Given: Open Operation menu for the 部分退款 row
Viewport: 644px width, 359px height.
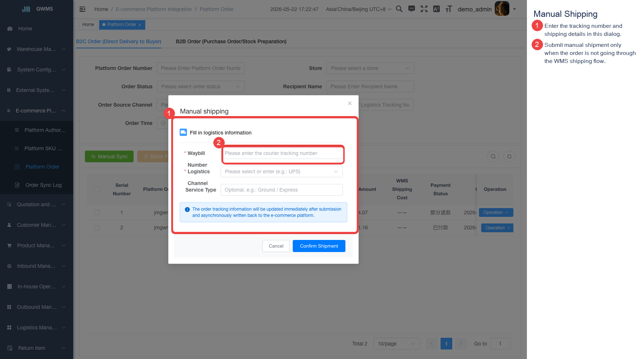Looking at the screenshot, I should 496,212.
